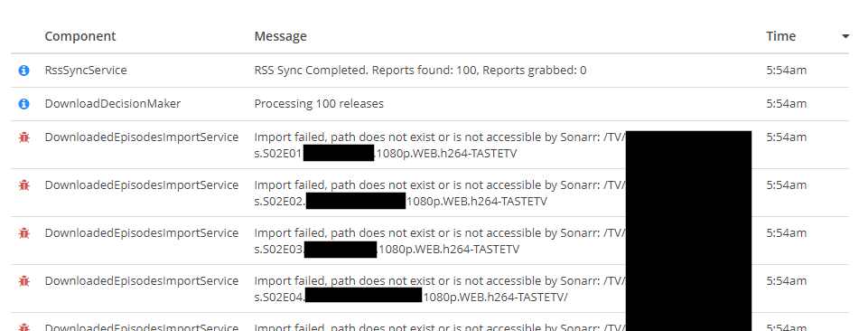
Task: Click the info icon beside RssSyncService
Action: click(x=23, y=71)
